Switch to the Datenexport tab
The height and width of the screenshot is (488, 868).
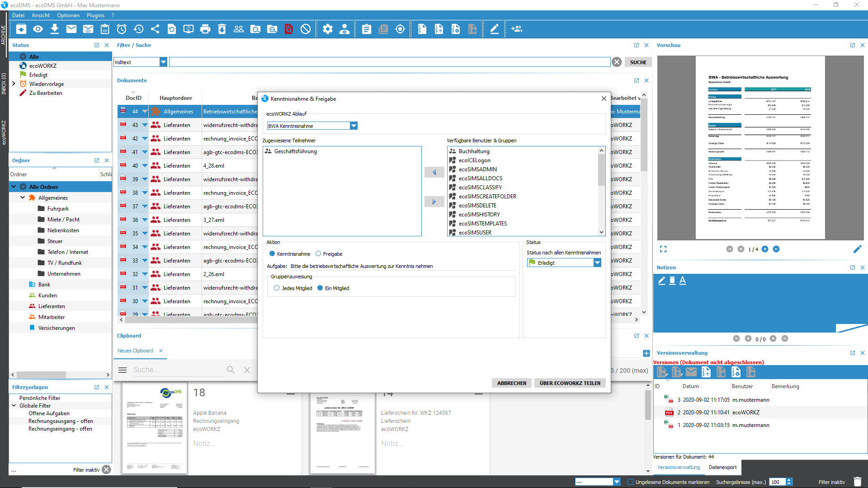pyautogui.click(x=722, y=468)
